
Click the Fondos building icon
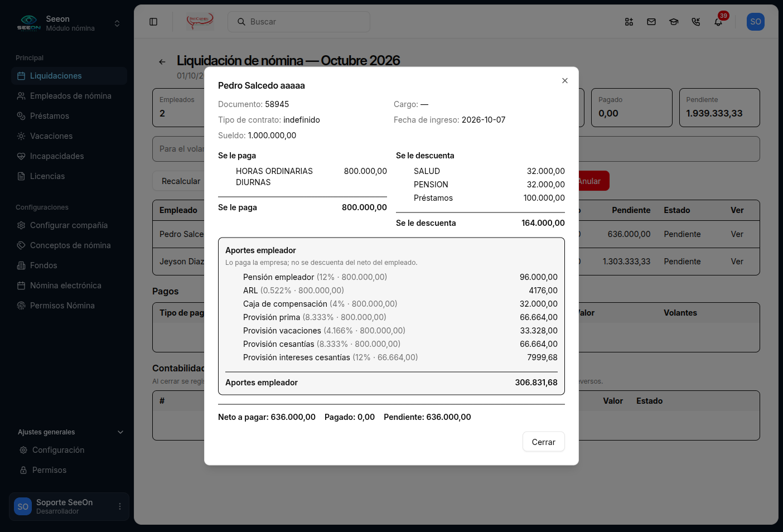point(21,265)
